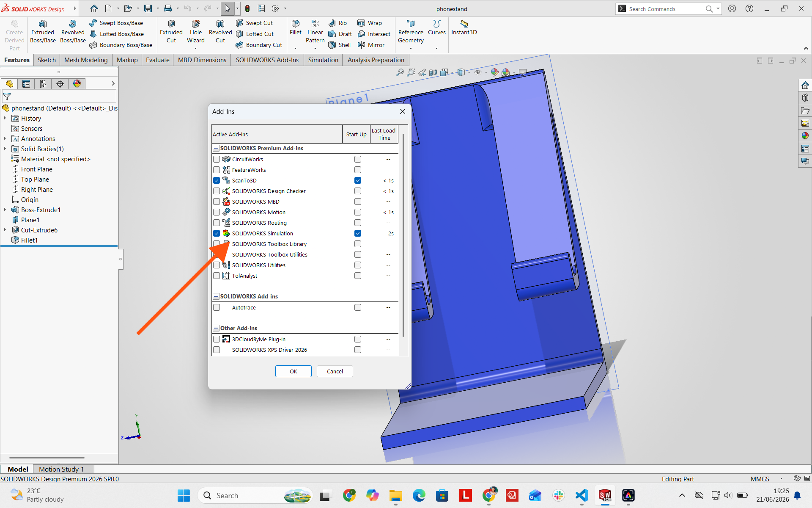Switch to the Evaluate tab

[158, 60]
